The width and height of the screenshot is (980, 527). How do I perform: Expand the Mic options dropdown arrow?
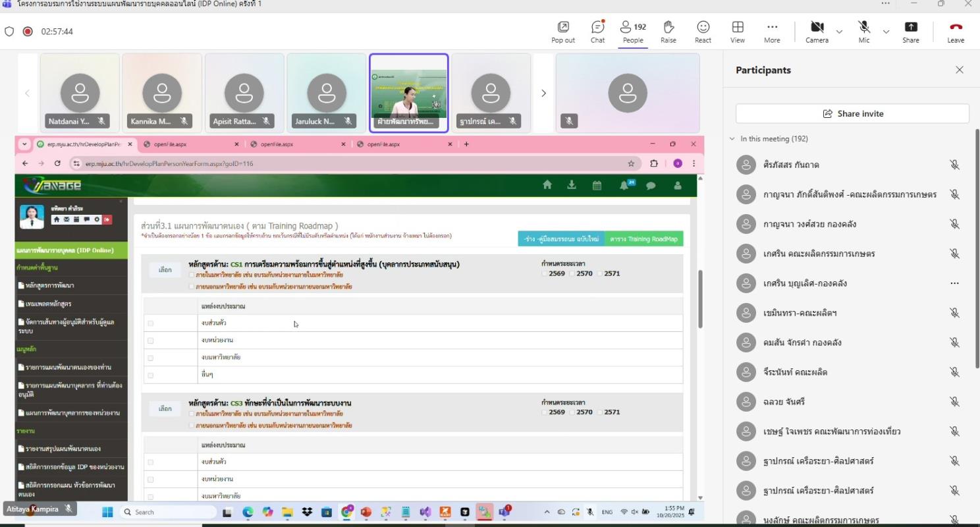coord(886,32)
